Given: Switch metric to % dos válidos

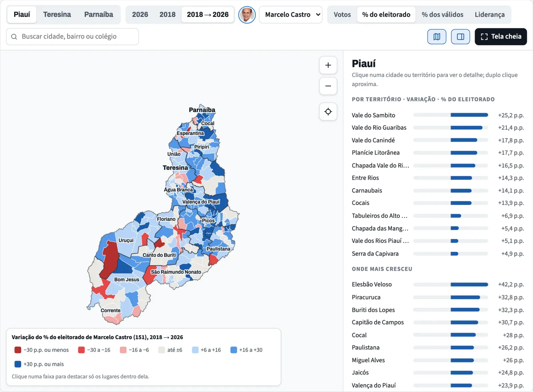Looking at the screenshot, I should point(442,15).
